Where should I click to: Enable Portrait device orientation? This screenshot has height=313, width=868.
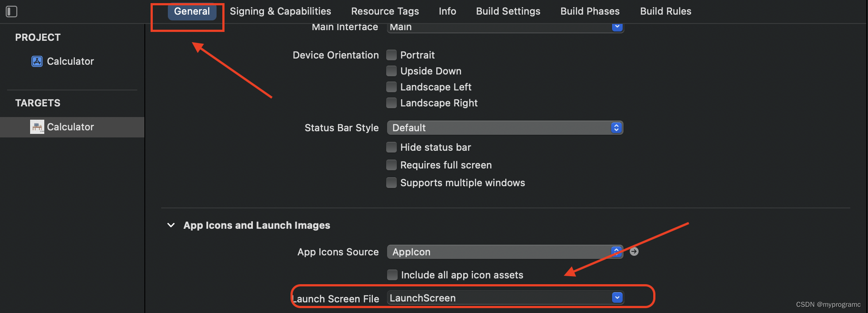click(391, 55)
